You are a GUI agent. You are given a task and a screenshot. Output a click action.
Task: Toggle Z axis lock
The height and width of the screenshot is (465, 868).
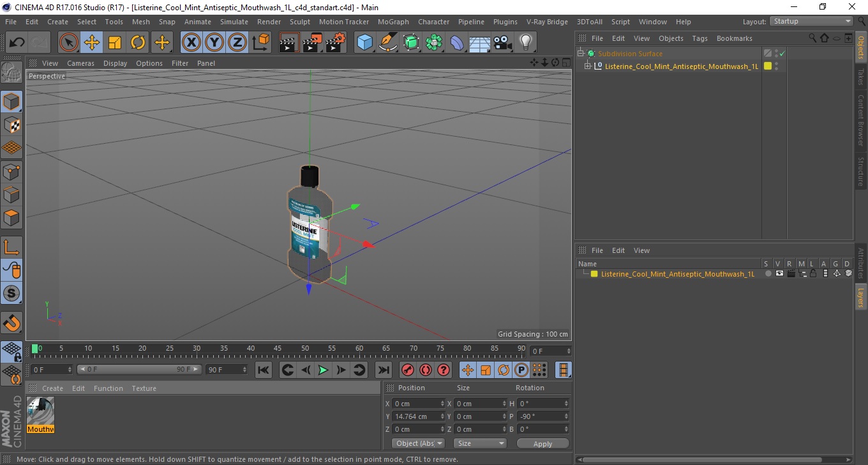[237, 43]
